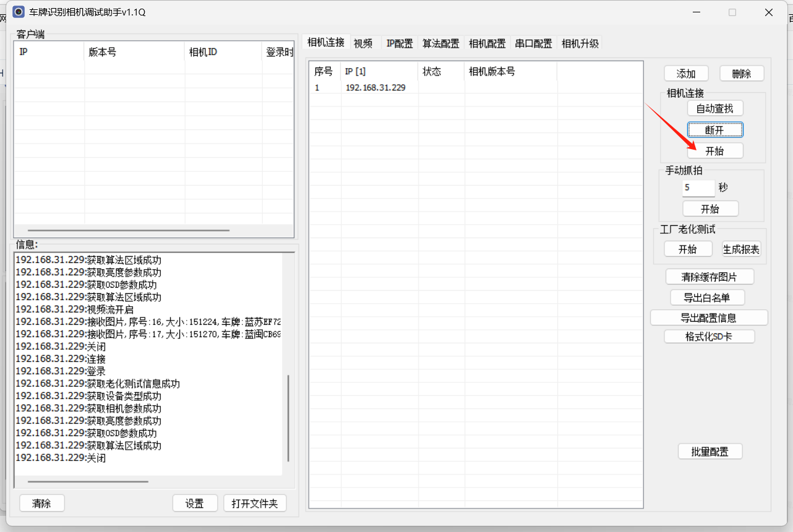Viewport: 793px width, 532px height.
Task: Click 格式化SD卡 button
Action: [709, 337]
